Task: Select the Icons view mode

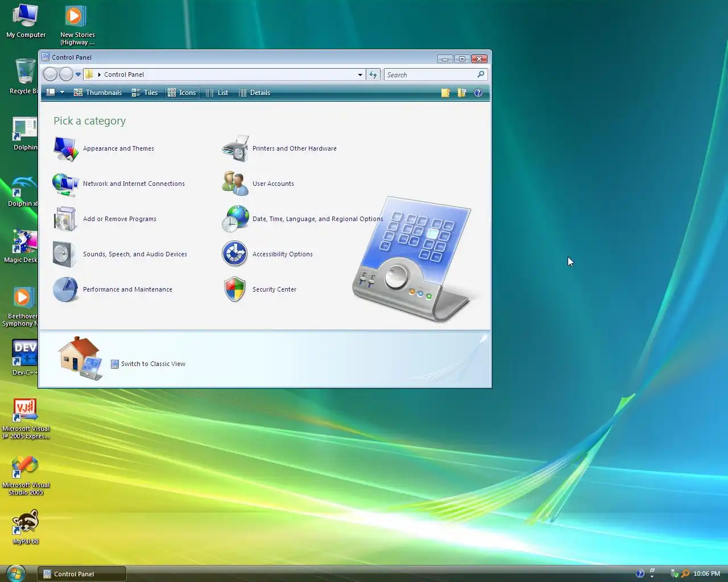Action: (182, 93)
